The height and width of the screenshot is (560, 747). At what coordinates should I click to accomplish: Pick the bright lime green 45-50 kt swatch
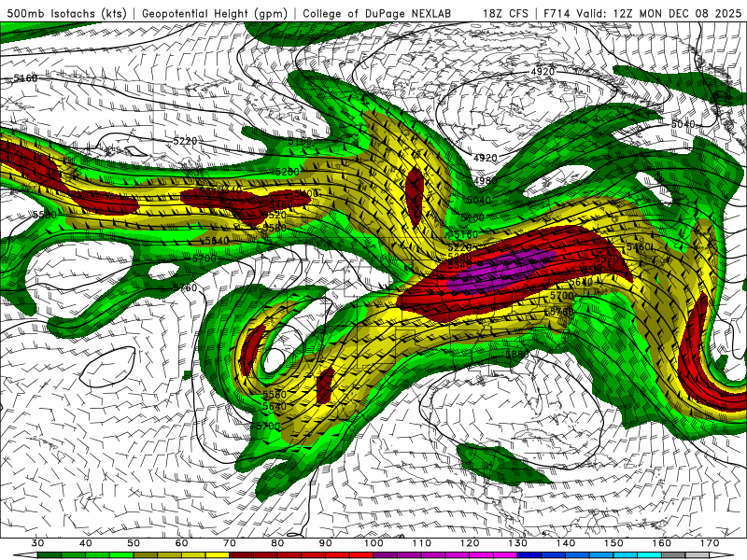(121, 556)
